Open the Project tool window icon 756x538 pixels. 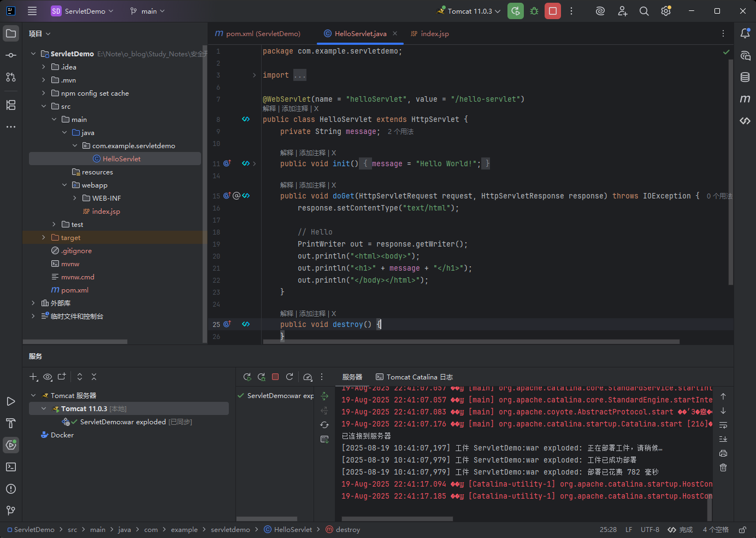11,33
